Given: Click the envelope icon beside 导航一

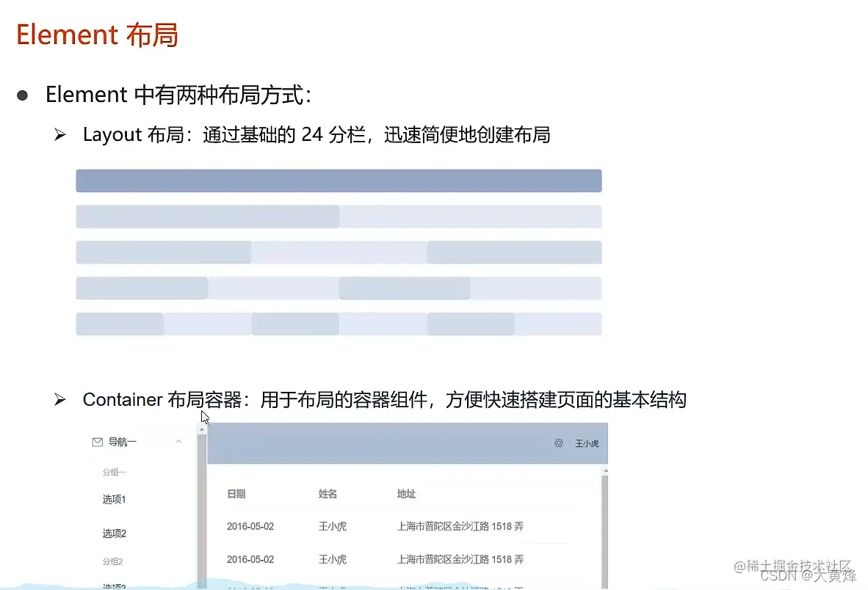Looking at the screenshot, I should click(x=98, y=441).
